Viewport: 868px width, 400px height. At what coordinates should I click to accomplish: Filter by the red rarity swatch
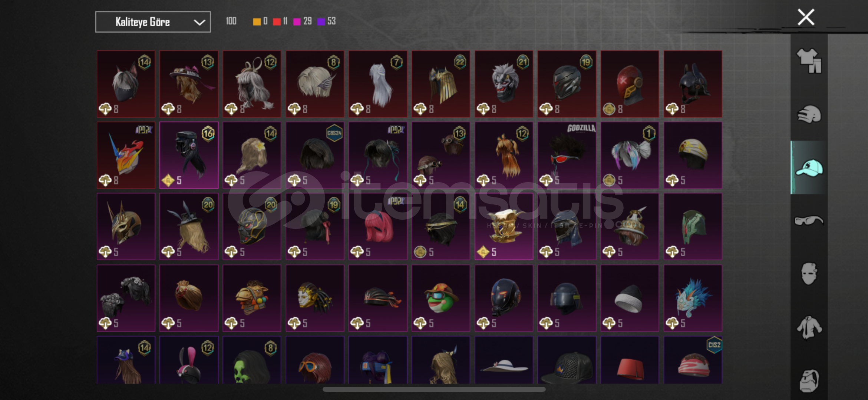[x=277, y=22]
